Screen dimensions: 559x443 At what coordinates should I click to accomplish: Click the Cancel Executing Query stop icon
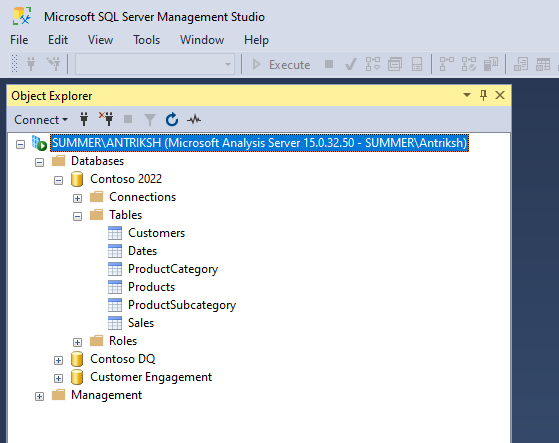point(329,64)
